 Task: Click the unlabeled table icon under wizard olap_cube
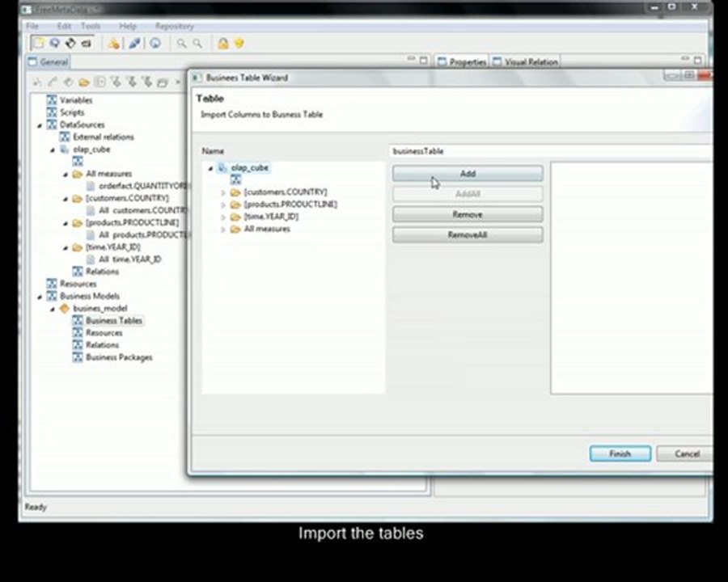pos(236,179)
